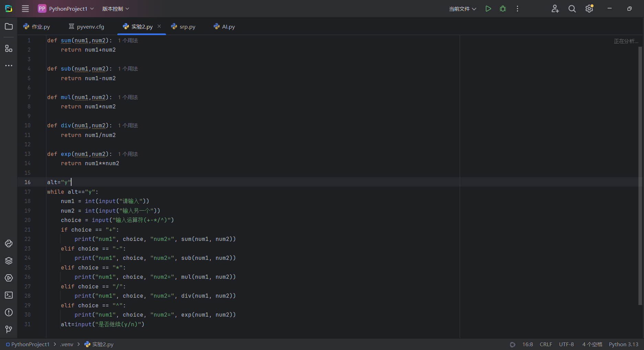Open the Problems tool window icon
The width and height of the screenshot is (644, 350).
9,312
